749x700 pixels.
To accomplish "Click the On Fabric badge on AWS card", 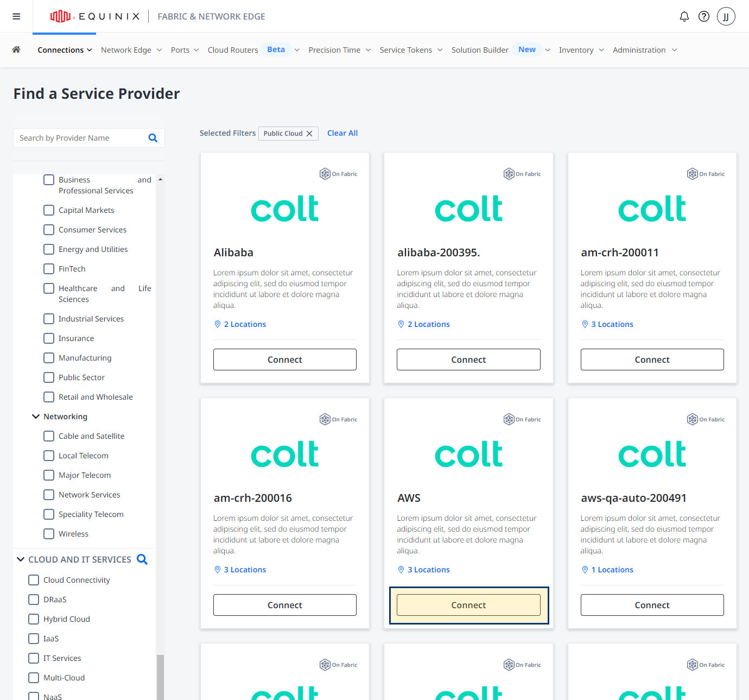I will coord(522,419).
